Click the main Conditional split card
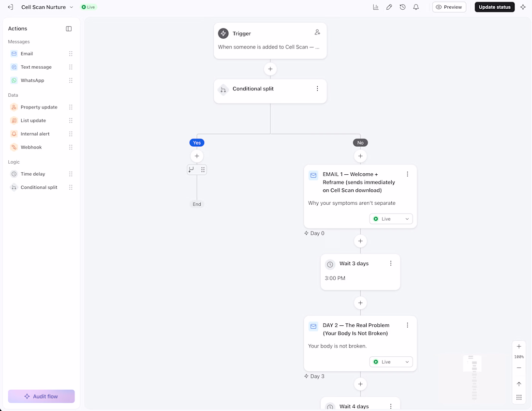Viewport: 532px width, 411px height. pos(270,91)
